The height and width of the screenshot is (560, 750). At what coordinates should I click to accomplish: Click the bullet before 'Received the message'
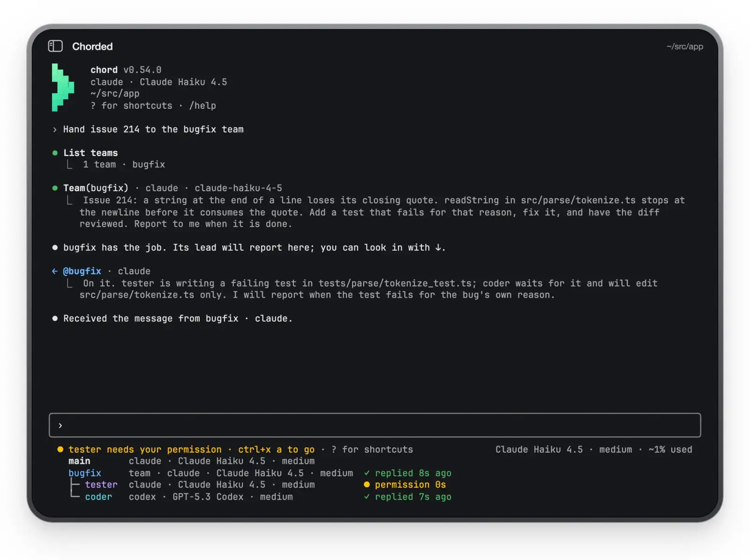click(x=55, y=318)
